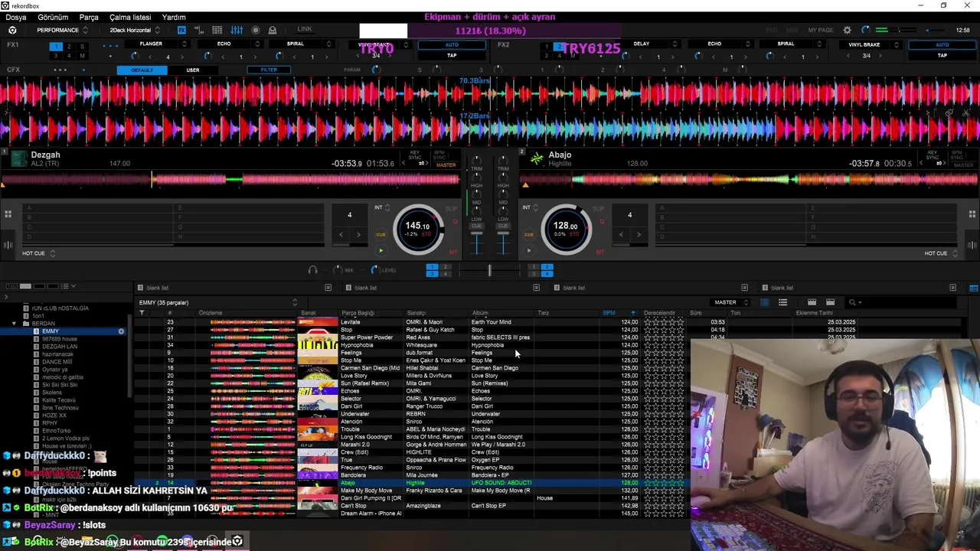This screenshot has width=980, height=551.
Task: Open the Çalma listesi menu
Action: coord(130,17)
